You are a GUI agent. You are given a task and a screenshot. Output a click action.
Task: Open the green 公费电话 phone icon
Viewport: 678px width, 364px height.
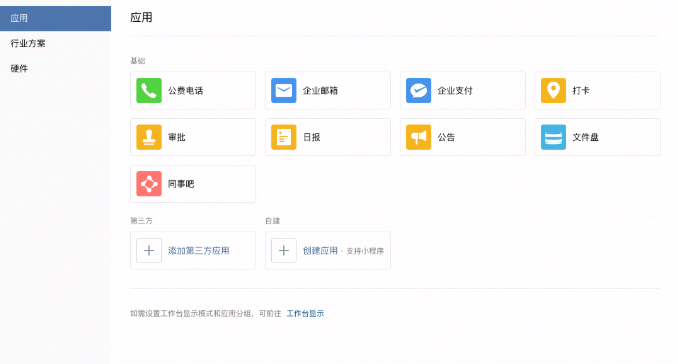click(149, 90)
